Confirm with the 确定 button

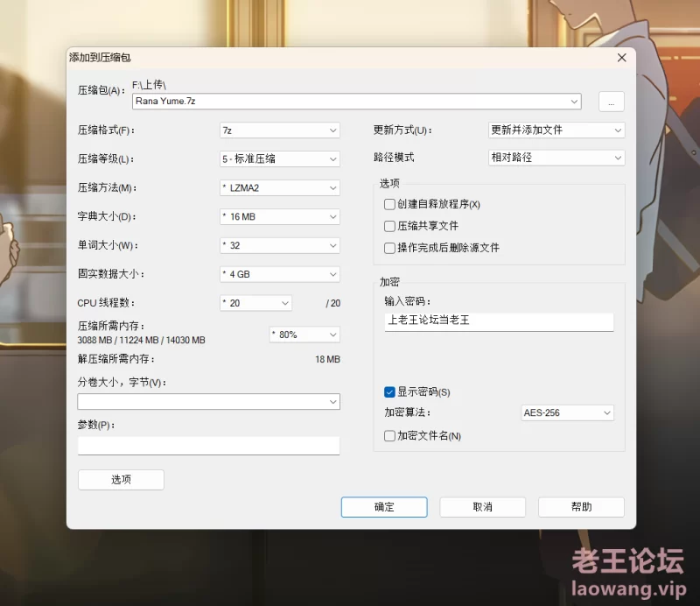tap(384, 507)
